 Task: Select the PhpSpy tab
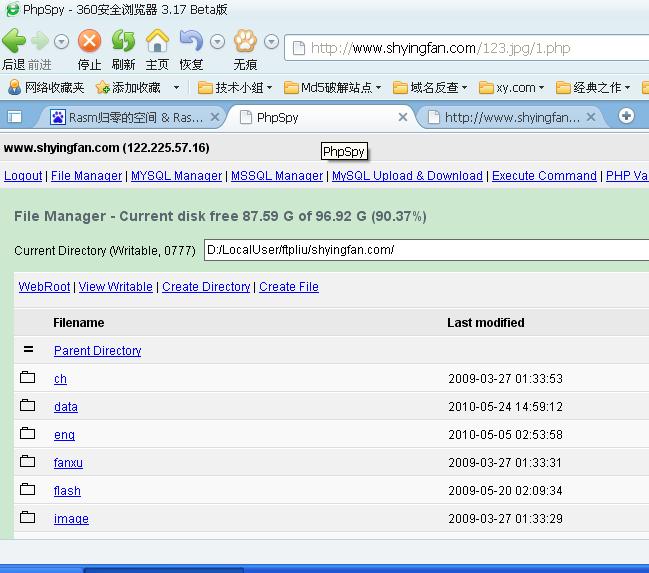click(x=319, y=118)
